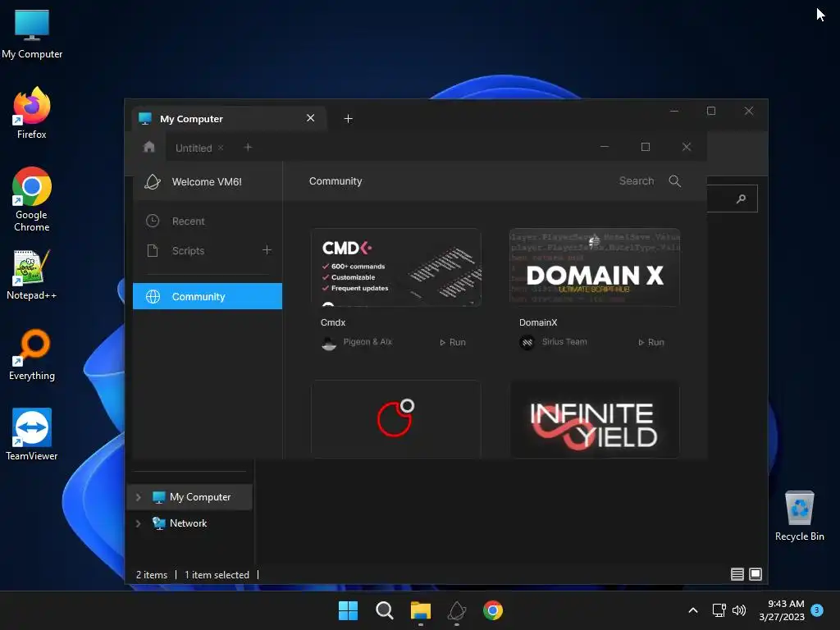Screen dimensions: 840x630
Task: Click the '2 items' status bar text
Action: [152, 575]
